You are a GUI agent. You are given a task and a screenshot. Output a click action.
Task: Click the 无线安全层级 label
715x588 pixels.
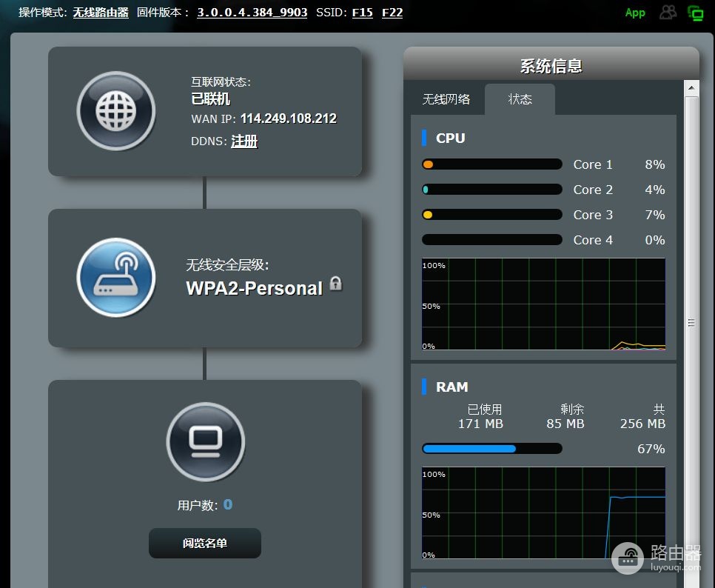[x=227, y=264]
